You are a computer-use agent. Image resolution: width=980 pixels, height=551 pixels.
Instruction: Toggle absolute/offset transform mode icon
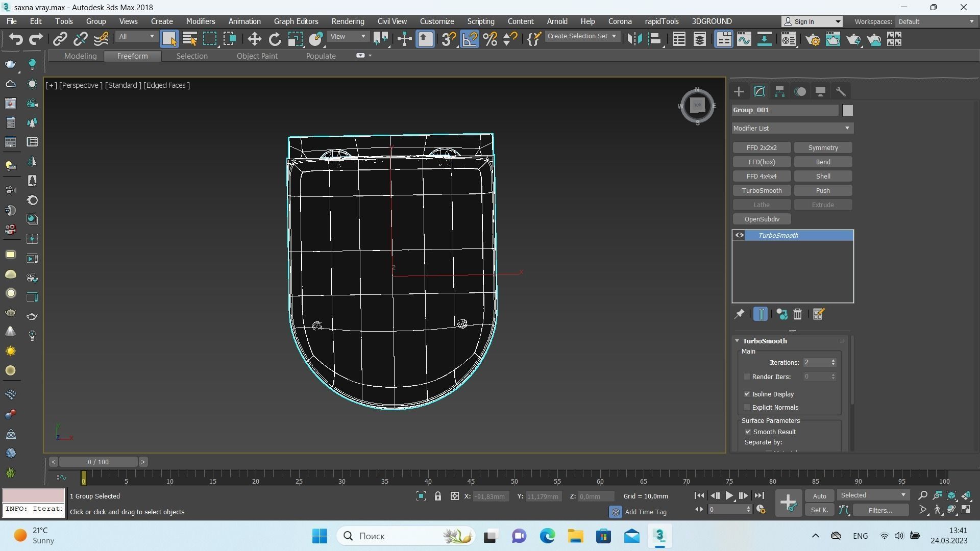(454, 496)
